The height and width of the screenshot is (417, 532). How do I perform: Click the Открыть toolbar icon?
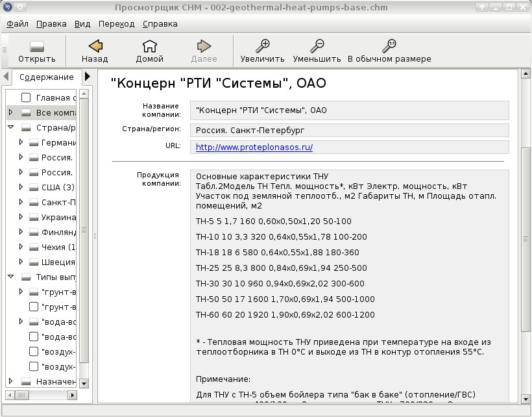click(36, 47)
